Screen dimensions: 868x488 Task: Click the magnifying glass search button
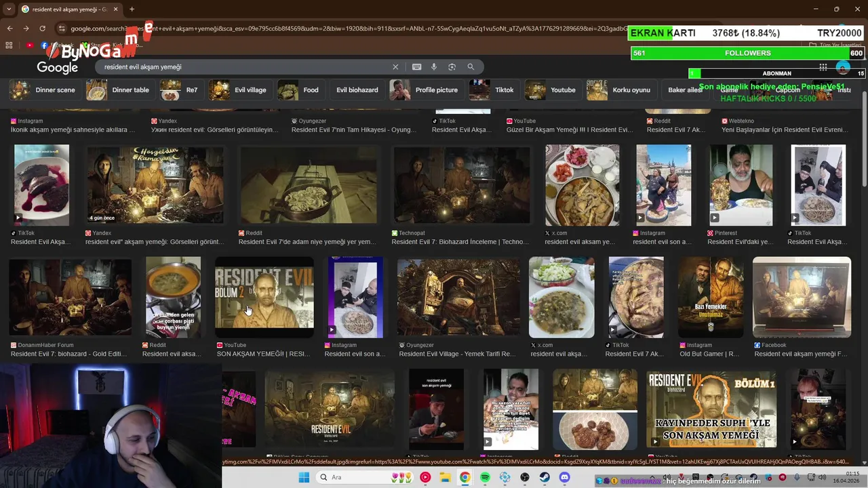click(471, 67)
